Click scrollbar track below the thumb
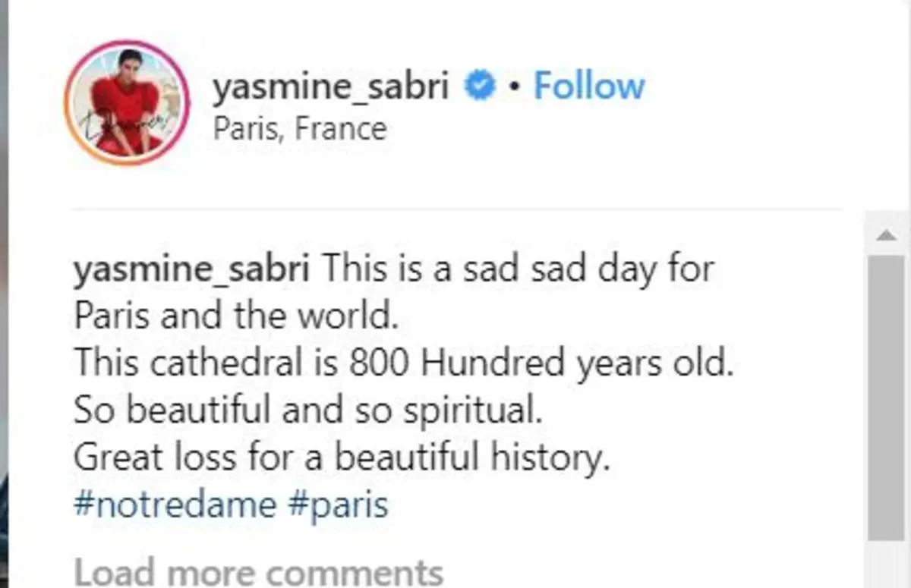911x588 pixels. (x=887, y=565)
